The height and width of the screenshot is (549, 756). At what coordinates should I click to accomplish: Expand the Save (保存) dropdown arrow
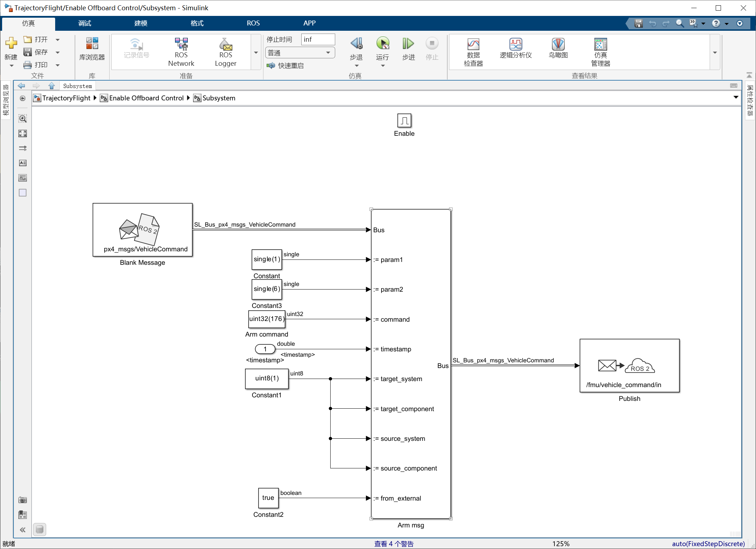coord(58,52)
